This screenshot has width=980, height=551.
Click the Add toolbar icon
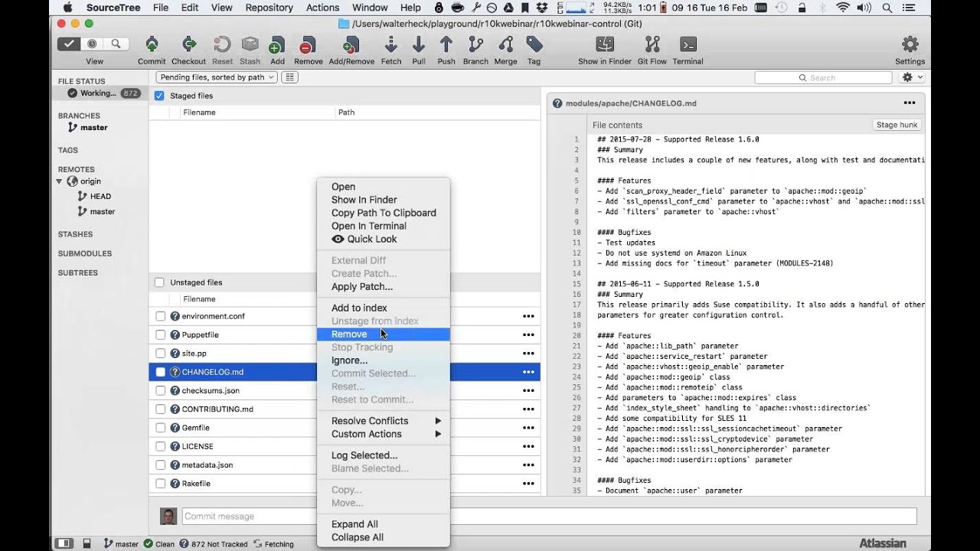(x=277, y=45)
